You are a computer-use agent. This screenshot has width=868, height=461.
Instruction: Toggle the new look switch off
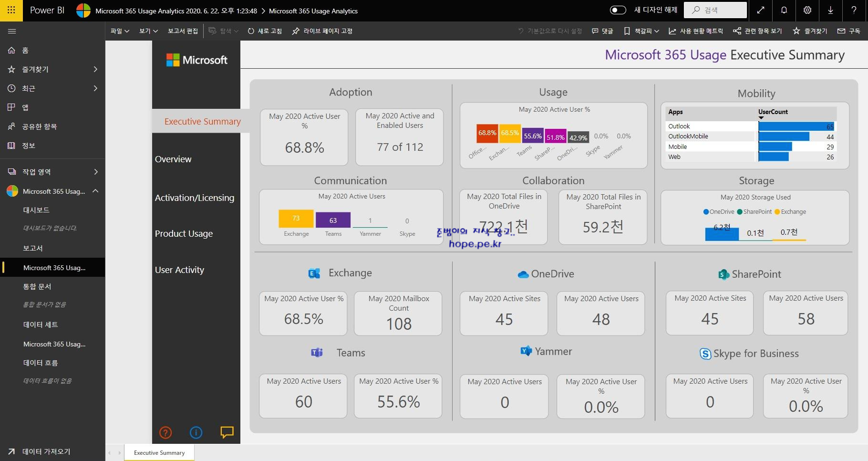click(618, 10)
